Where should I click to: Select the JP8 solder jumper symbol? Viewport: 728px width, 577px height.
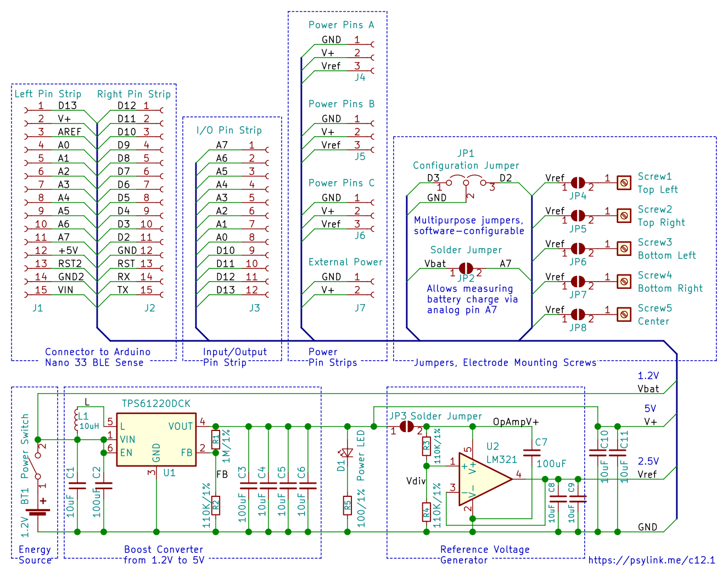coord(578,315)
